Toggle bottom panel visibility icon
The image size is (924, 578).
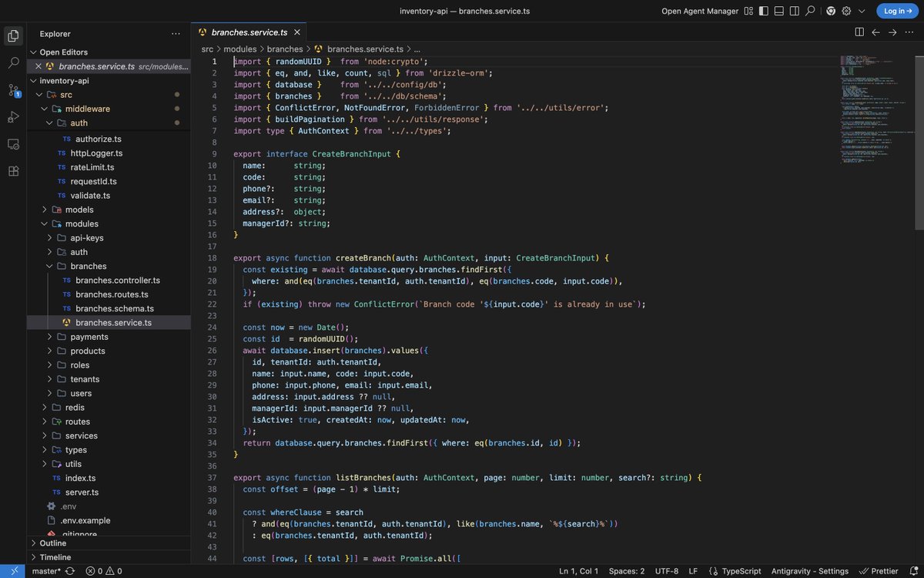pos(778,11)
